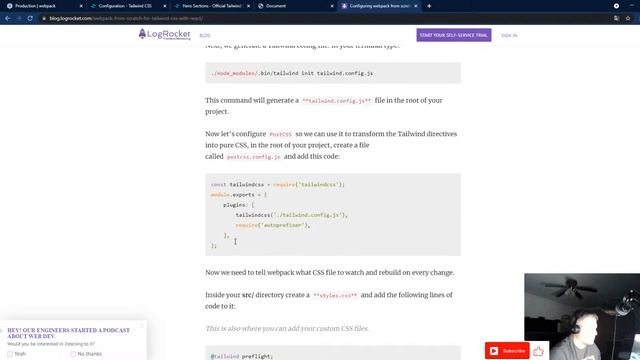
Task: Click the require('tailwindcss') code line
Action: 278,184
